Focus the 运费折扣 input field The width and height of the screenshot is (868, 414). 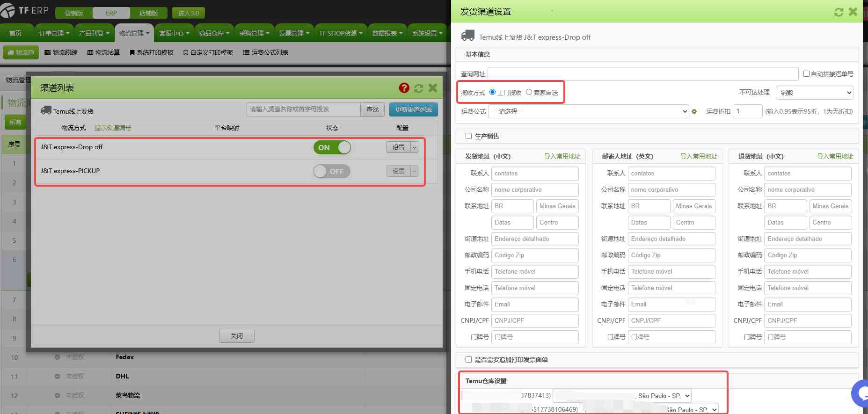747,111
